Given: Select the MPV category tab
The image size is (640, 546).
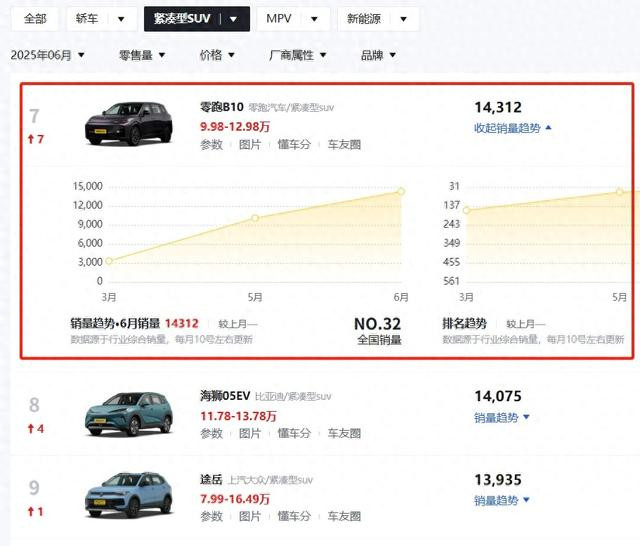Looking at the screenshot, I should (x=279, y=19).
